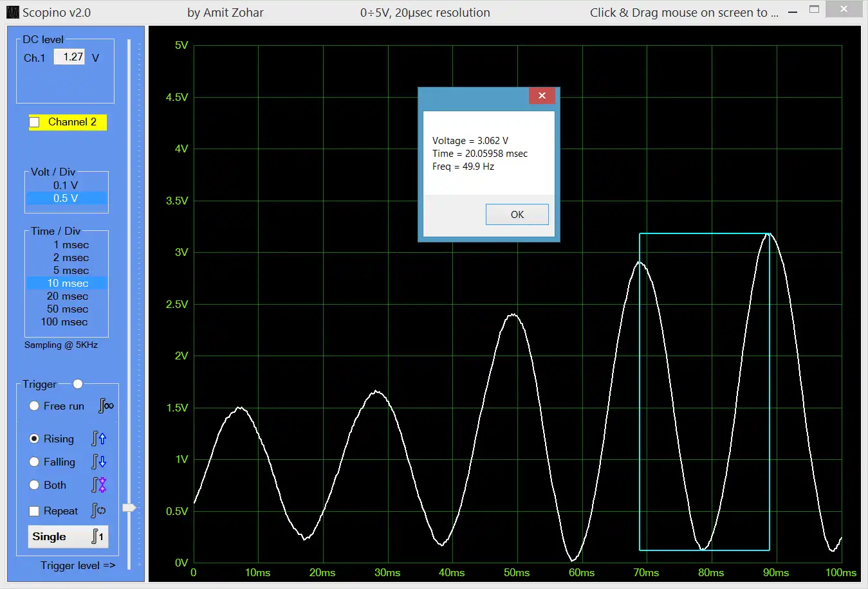The image size is (868, 589).
Task: Click the Free run infinity waveform icon
Action: pyautogui.click(x=106, y=406)
